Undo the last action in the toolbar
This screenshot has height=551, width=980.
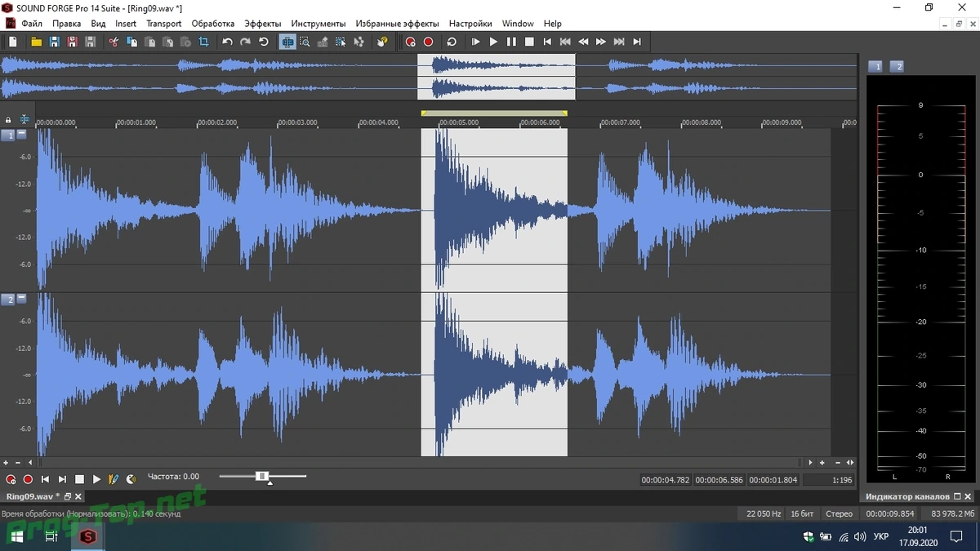point(227,42)
